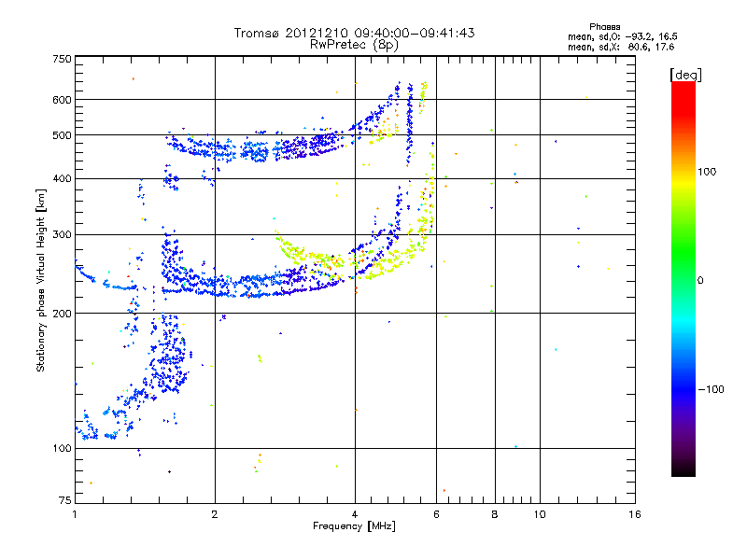Click the x-axis tick label '1'

point(75,514)
